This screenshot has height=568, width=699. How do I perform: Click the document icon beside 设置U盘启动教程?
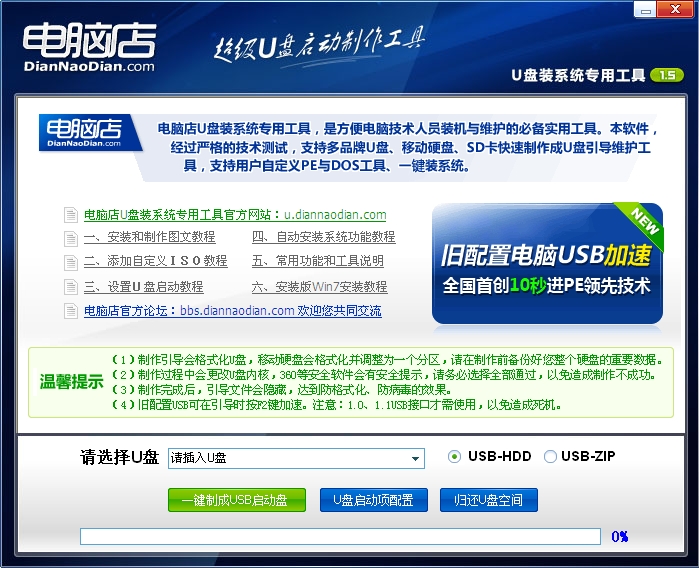click(x=70, y=287)
